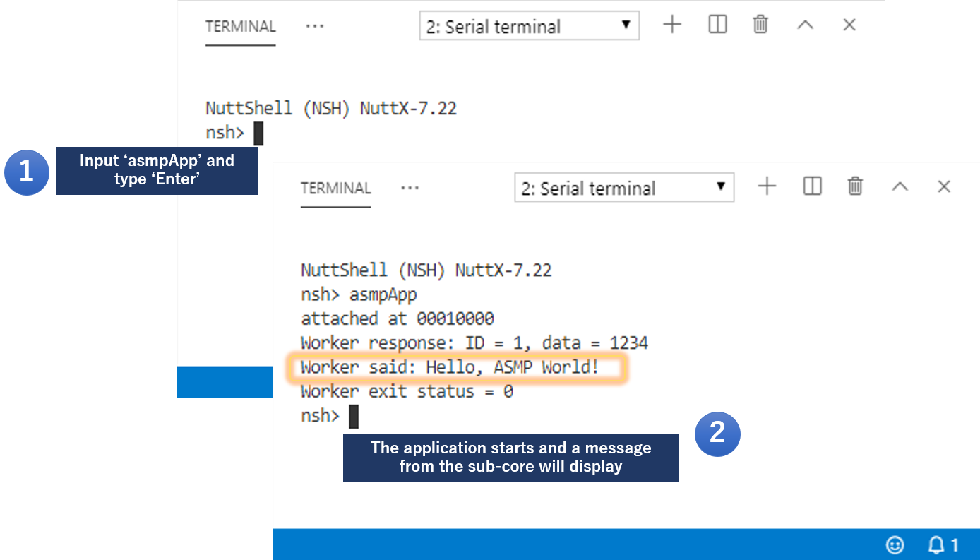Open more terminal actions with the ellipsis
This screenshot has width=980, height=560.
[410, 187]
